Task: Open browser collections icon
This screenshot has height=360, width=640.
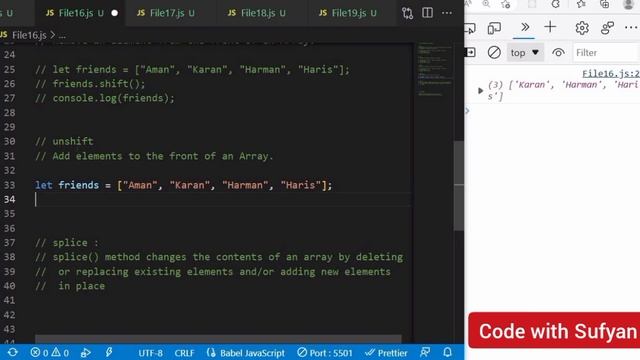Action: [x=605, y=4]
